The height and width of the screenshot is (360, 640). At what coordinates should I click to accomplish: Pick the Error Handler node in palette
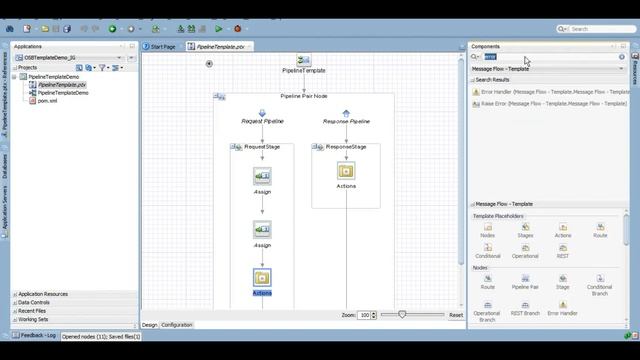[562, 309]
